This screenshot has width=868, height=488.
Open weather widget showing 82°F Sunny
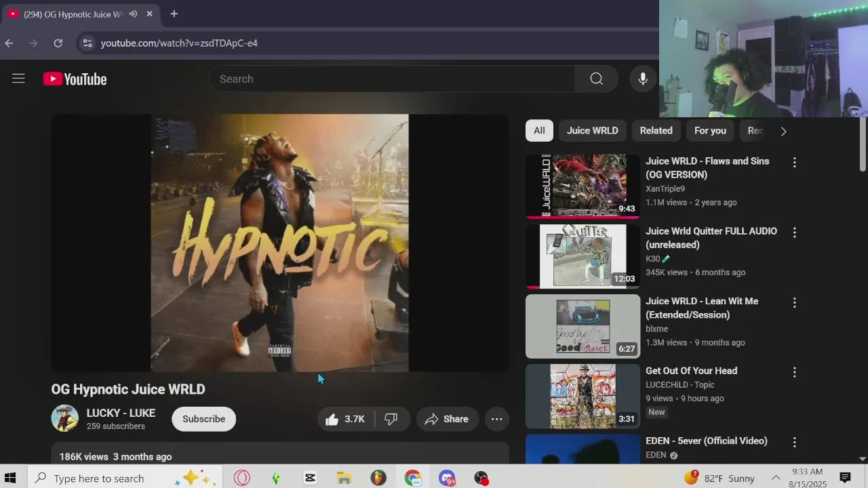(x=719, y=478)
